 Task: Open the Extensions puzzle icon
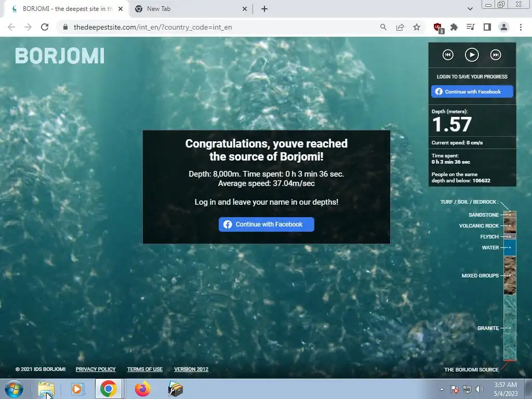tap(454, 27)
